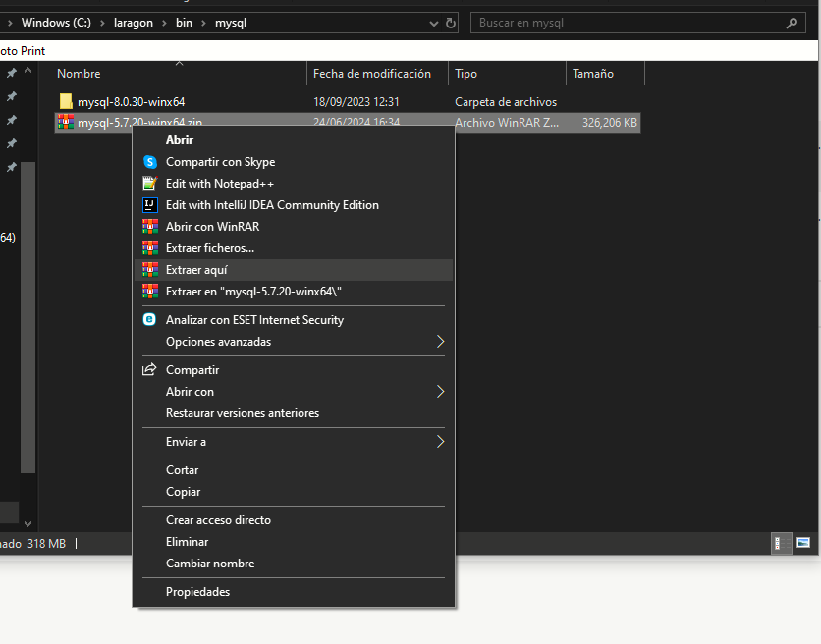This screenshot has height=644, width=821.
Task: Click the yellow folder icon of mysql-8.0.30-winx64
Action: click(x=65, y=101)
